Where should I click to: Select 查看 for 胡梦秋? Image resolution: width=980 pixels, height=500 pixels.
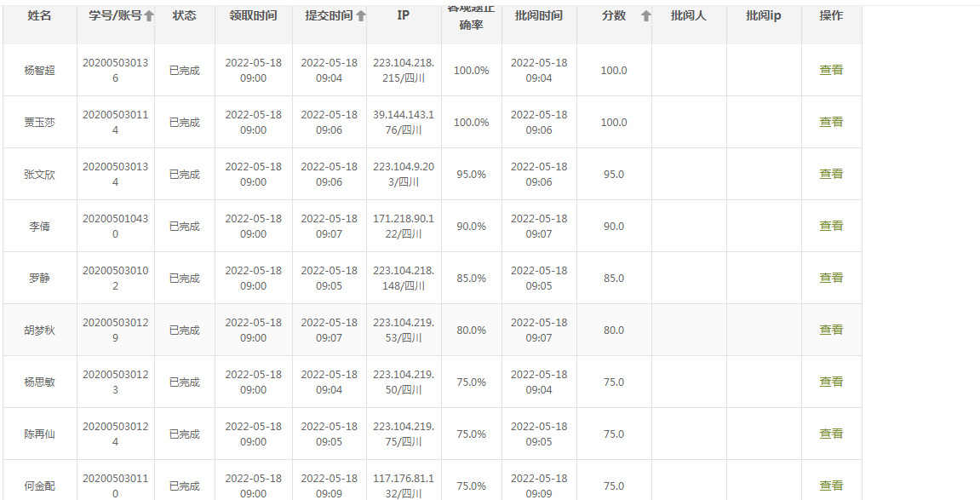pos(831,330)
